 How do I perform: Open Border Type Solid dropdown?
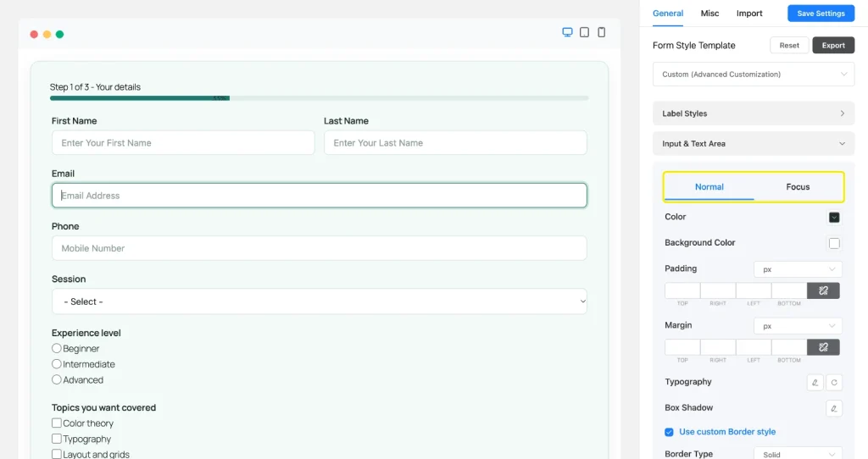coord(798,453)
